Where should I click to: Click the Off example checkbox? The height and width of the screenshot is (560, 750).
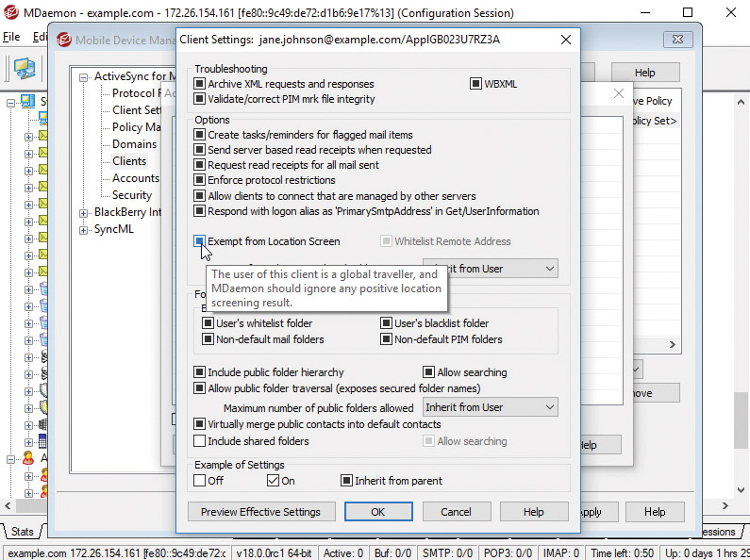pyautogui.click(x=199, y=480)
